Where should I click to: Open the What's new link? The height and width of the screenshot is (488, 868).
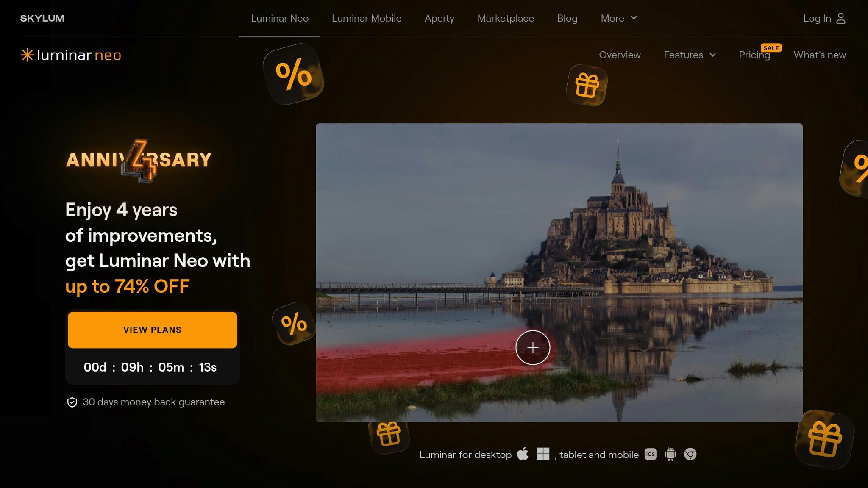click(x=820, y=55)
